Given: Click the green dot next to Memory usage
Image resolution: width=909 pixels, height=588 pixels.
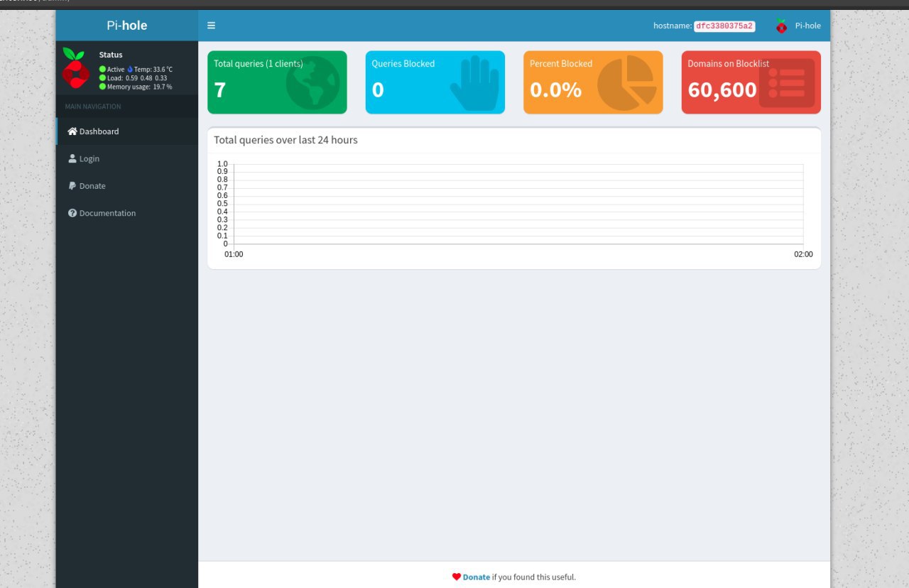Looking at the screenshot, I should click(102, 87).
